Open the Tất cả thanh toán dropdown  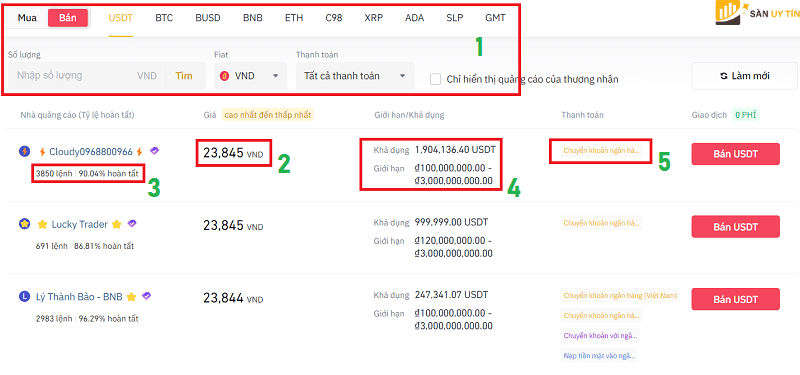coord(355,76)
